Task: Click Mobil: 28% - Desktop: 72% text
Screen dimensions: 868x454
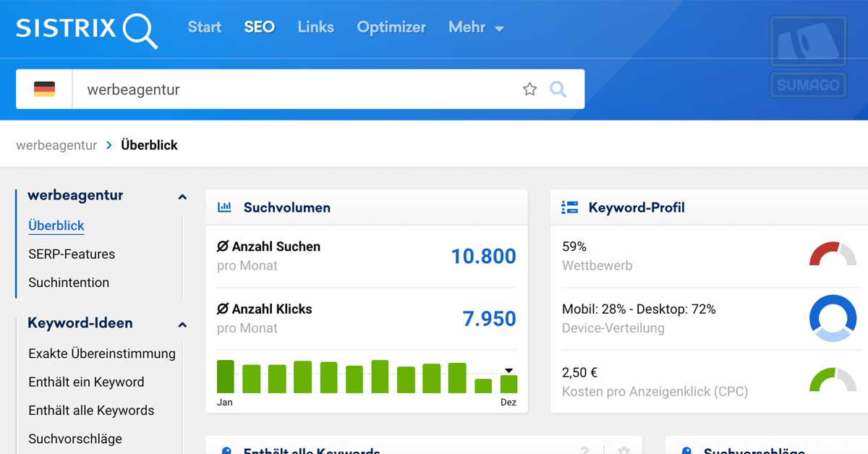Action: click(639, 309)
